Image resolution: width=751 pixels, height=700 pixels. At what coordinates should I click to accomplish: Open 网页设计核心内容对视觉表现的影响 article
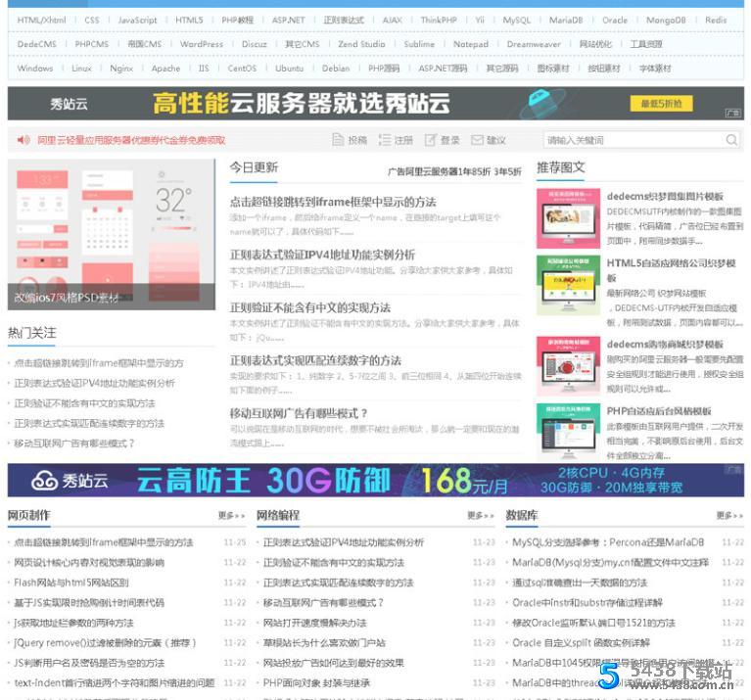tap(89, 563)
